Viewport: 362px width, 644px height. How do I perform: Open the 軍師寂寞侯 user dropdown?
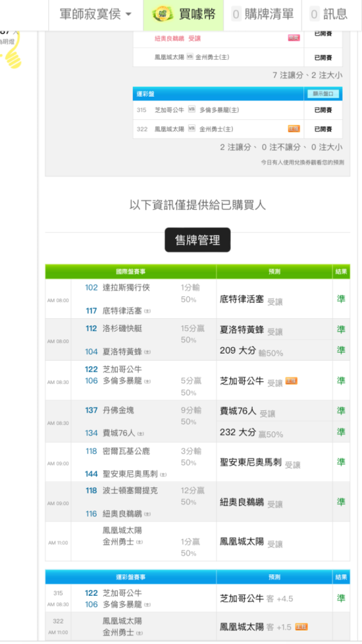point(96,15)
